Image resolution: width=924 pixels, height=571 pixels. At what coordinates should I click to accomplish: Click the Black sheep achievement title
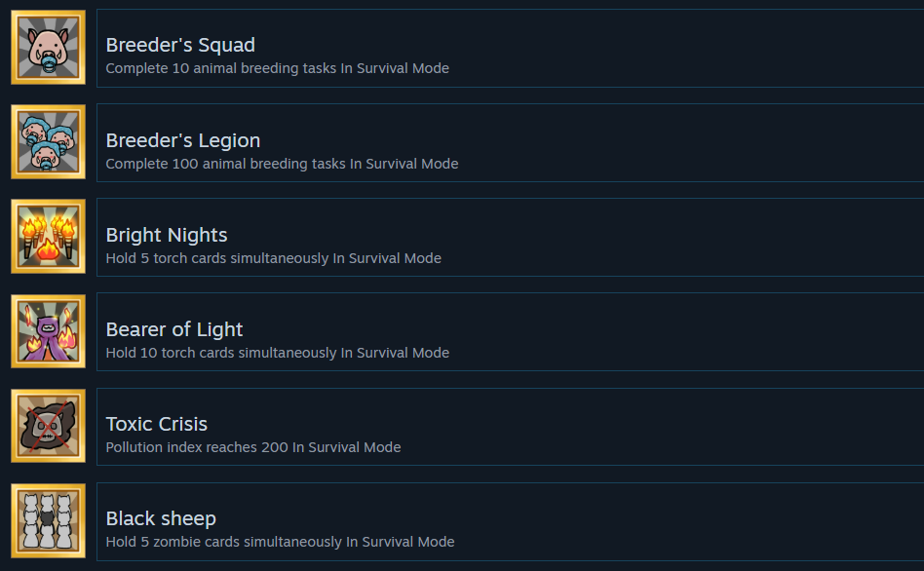pos(161,518)
